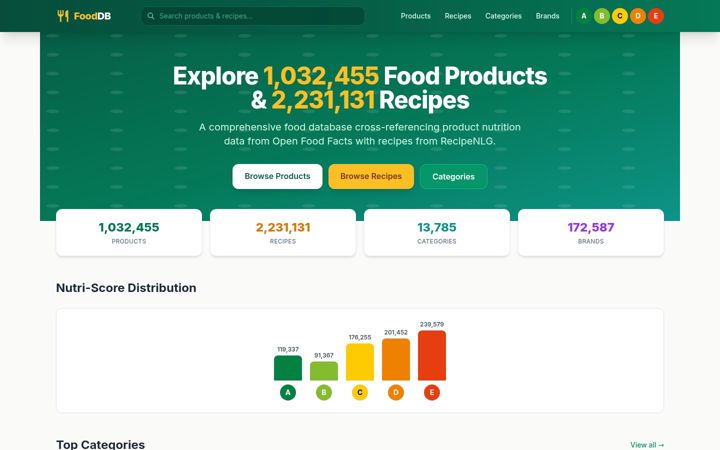Image resolution: width=720 pixels, height=450 pixels.
Task: Select Nutri-Score C badge in header
Action: click(619, 16)
